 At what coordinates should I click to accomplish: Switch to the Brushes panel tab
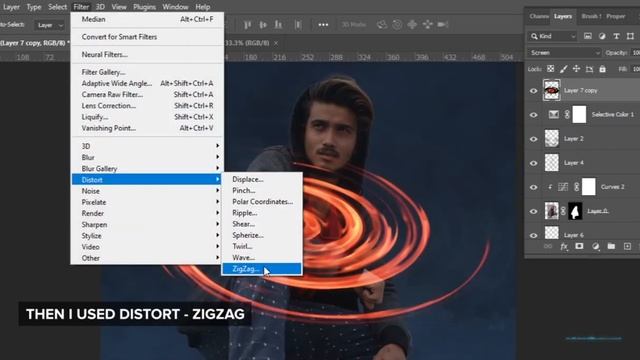591,16
